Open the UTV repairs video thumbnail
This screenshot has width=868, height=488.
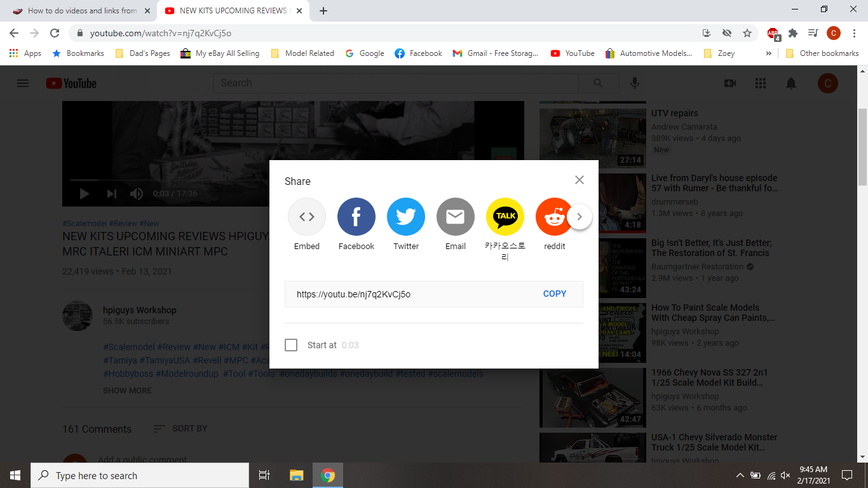coord(593,138)
